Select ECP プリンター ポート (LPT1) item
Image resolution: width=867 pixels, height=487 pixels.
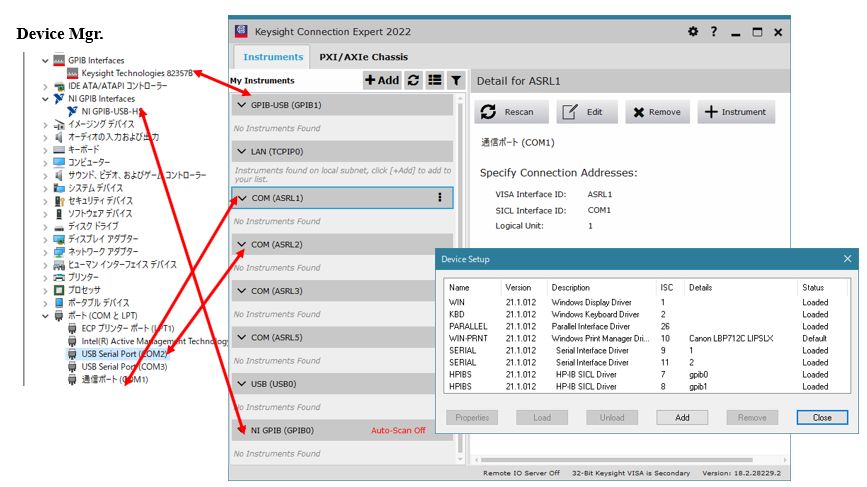(128, 328)
